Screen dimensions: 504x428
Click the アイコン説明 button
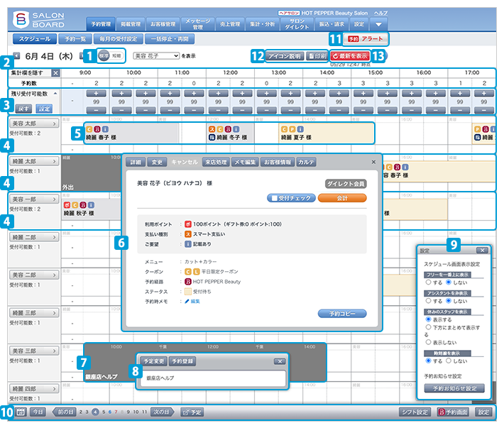[285, 56]
